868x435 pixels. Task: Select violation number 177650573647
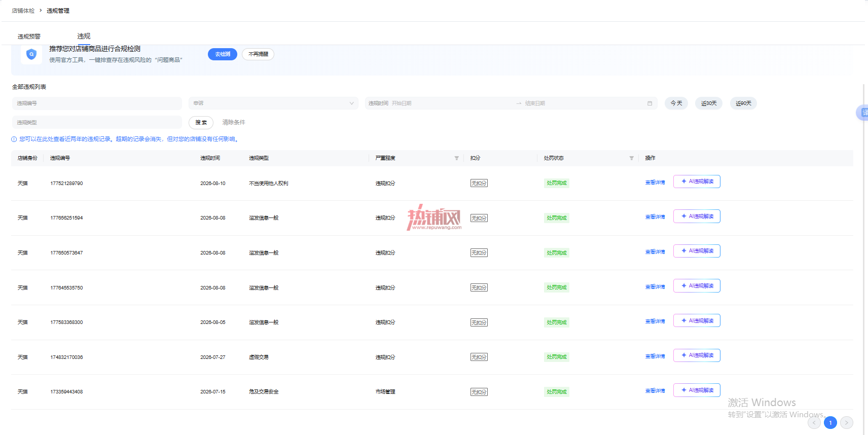(x=66, y=253)
